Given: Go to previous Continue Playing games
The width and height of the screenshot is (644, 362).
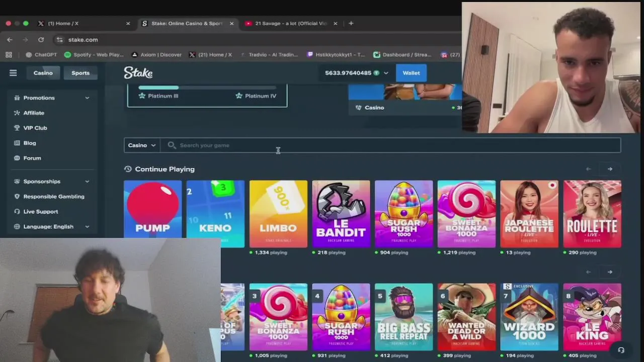Looking at the screenshot, I should point(588,169).
